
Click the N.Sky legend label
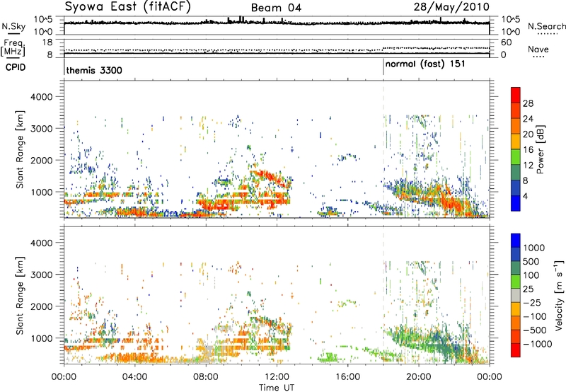coord(13,26)
